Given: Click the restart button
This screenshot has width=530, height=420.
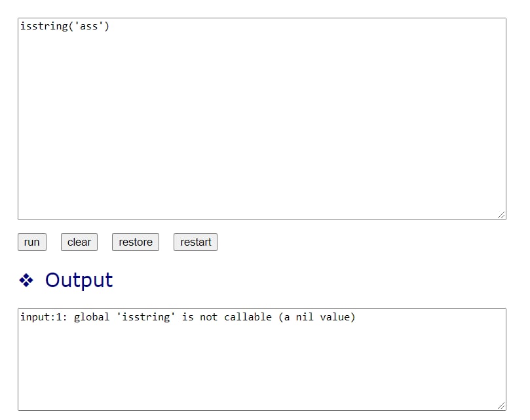Looking at the screenshot, I should 195,242.
